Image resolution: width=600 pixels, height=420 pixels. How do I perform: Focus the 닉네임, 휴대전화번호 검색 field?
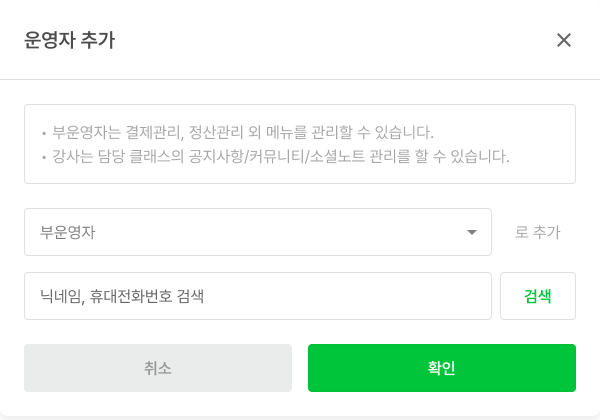click(x=257, y=296)
